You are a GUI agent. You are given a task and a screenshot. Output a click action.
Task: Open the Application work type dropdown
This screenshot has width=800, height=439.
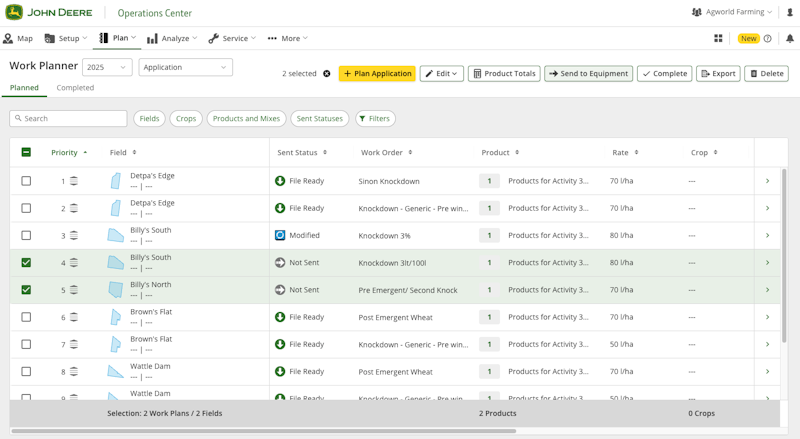186,67
